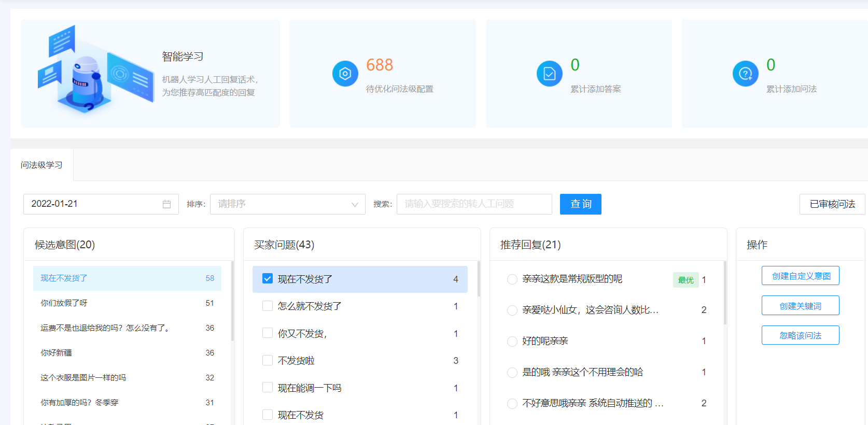Check the 现在不发货 checkbox
Screen dimensions: 868x425
coord(268,415)
